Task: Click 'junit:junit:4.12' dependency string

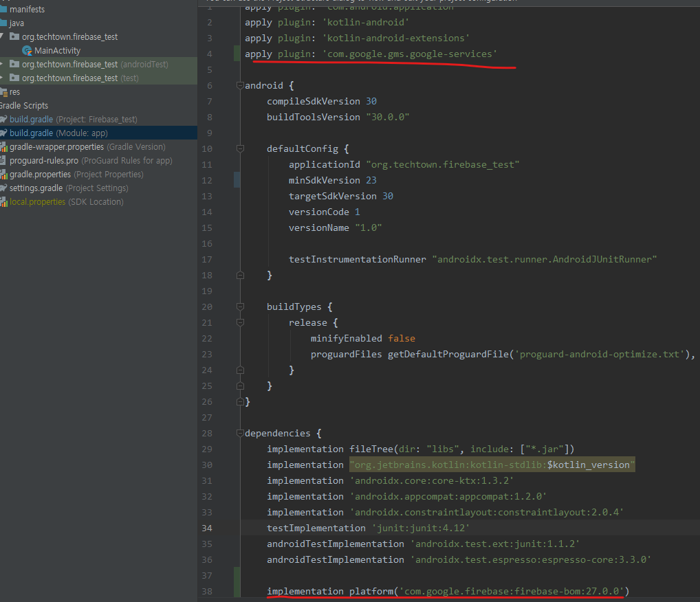Action: coord(421,528)
